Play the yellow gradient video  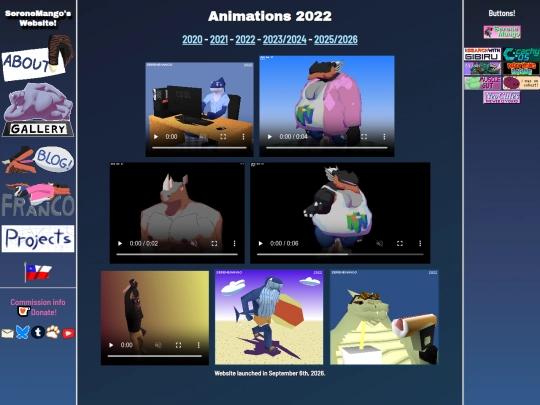coord(111,345)
